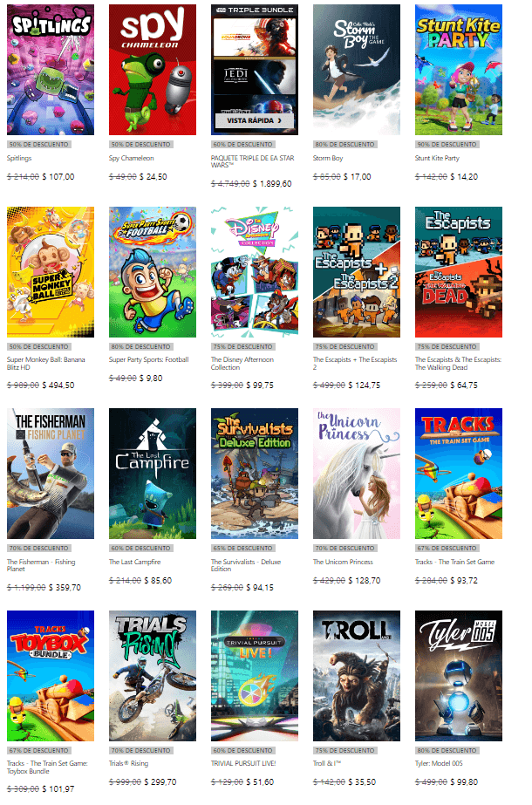The height and width of the screenshot is (805, 532).
Task: Open The Escapists: The Walking Dead bundle cover
Action: 459,272
